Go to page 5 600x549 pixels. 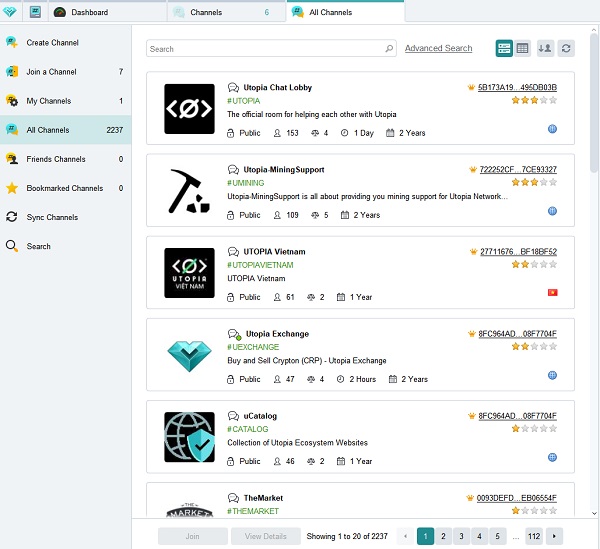(x=497, y=536)
